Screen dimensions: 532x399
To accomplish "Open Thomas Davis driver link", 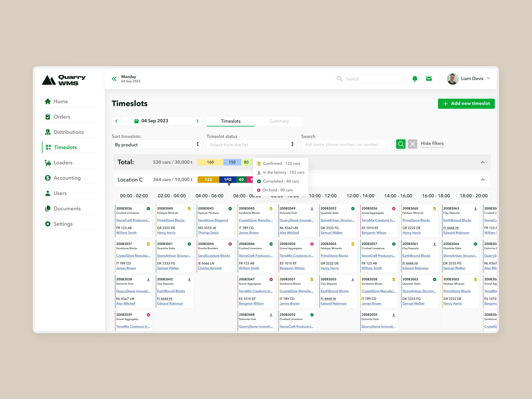I will click(x=208, y=233).
